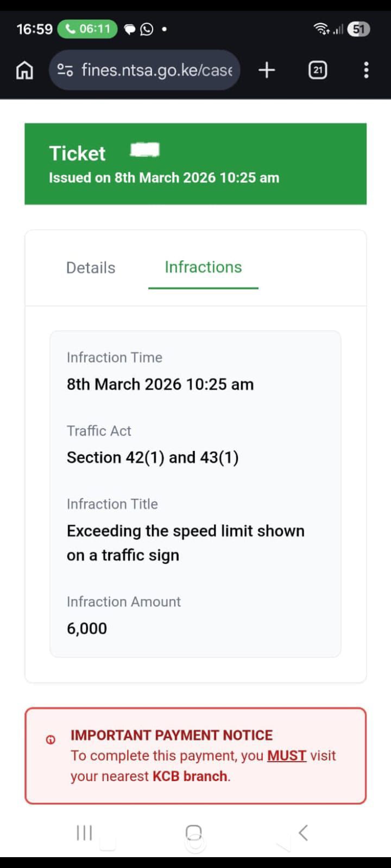This screenshot has height=868, width=391.
Task: Select the Infractions tab
Action: [203, 267]
